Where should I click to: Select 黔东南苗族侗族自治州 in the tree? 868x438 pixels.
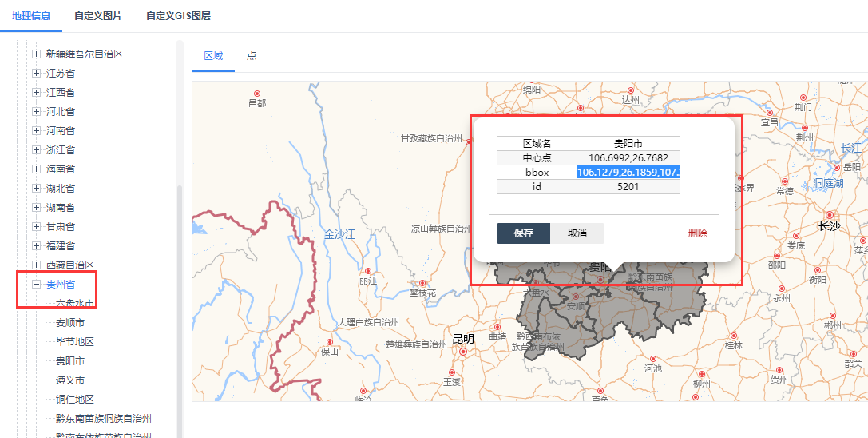point(104,419)
